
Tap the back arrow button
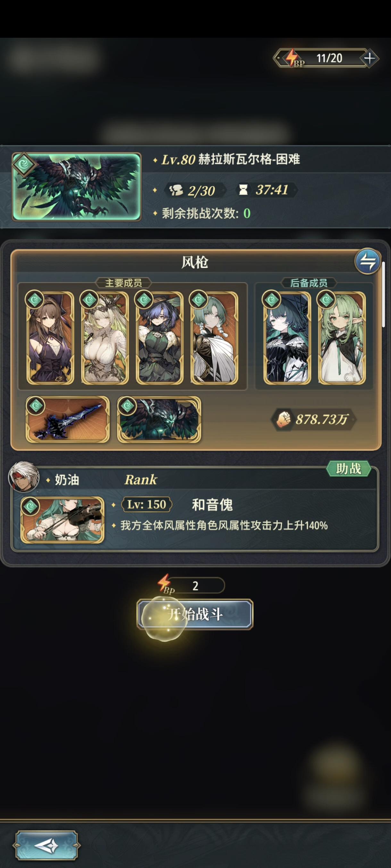tap(46, 846)
